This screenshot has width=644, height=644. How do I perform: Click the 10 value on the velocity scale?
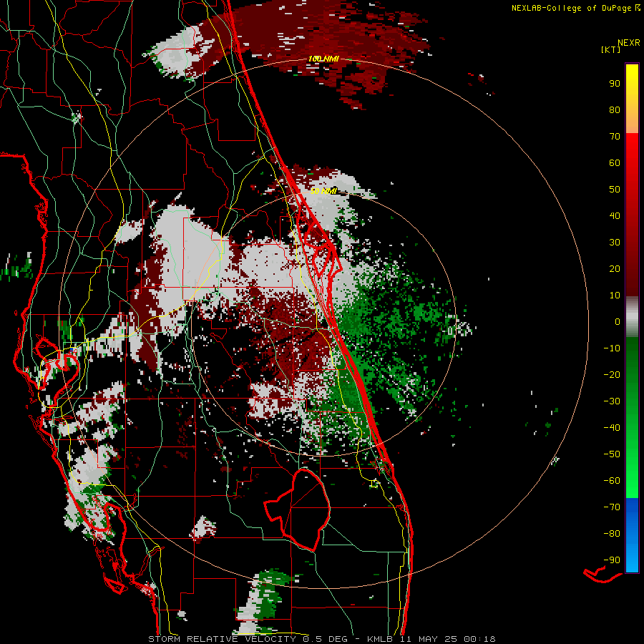615,296
